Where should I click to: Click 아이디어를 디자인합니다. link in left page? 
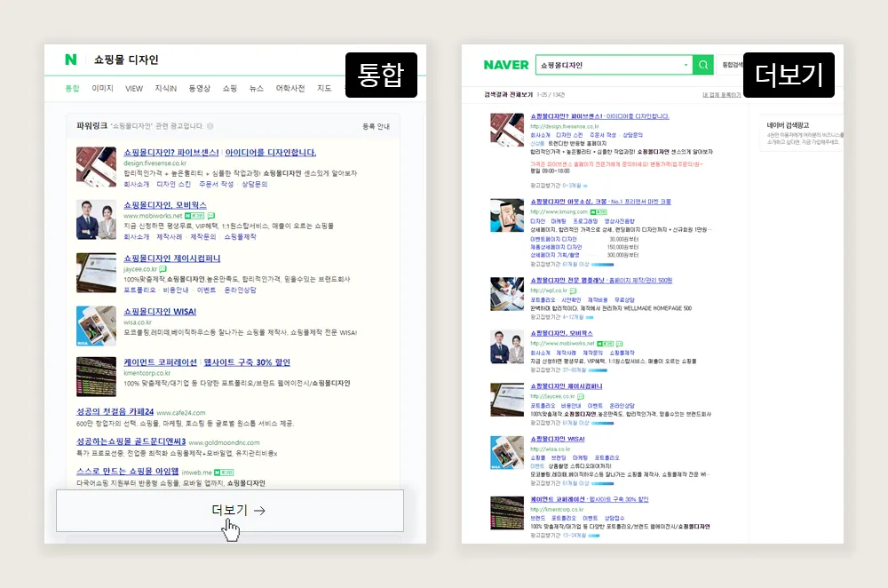[x=271, y=153]
